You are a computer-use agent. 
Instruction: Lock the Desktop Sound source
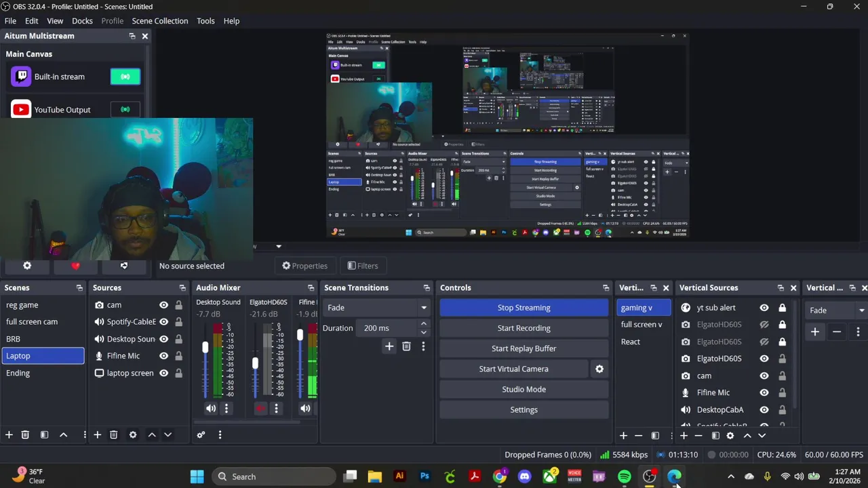(178, 339)
